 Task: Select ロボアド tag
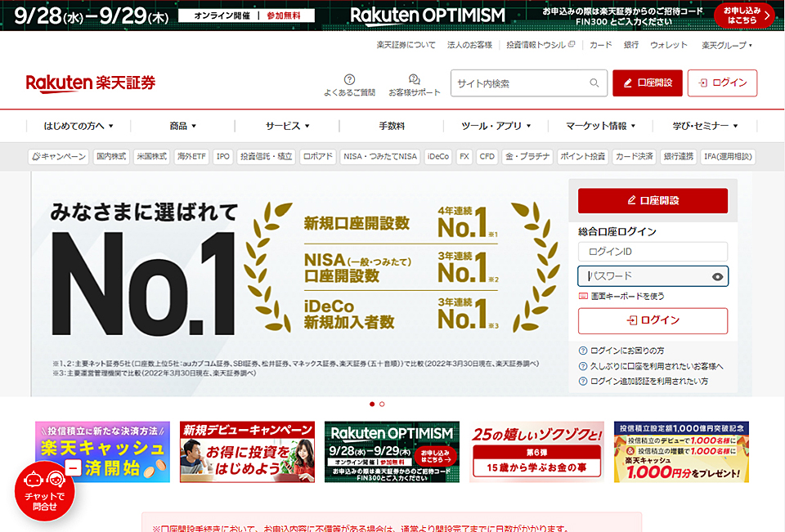tap(318, 157)
